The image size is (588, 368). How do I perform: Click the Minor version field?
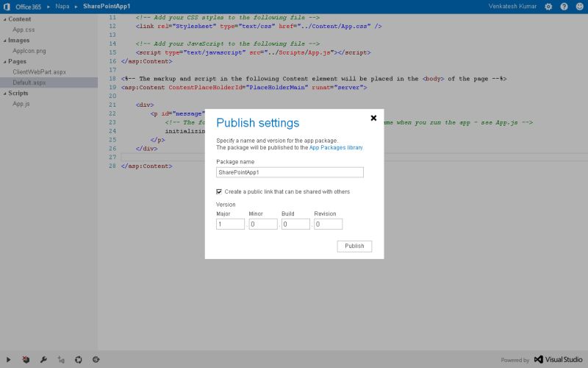click(263, 224)
